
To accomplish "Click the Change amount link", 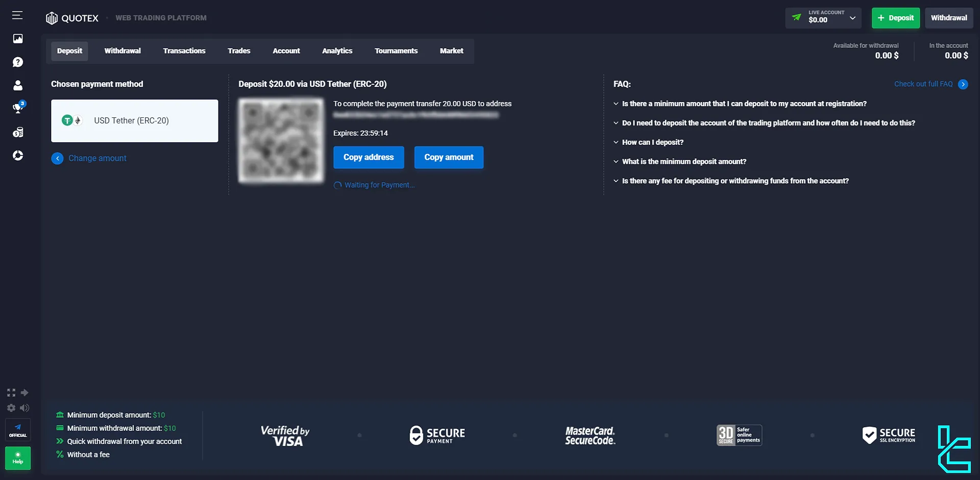I will pyautogui.click(x=97, y=159).
